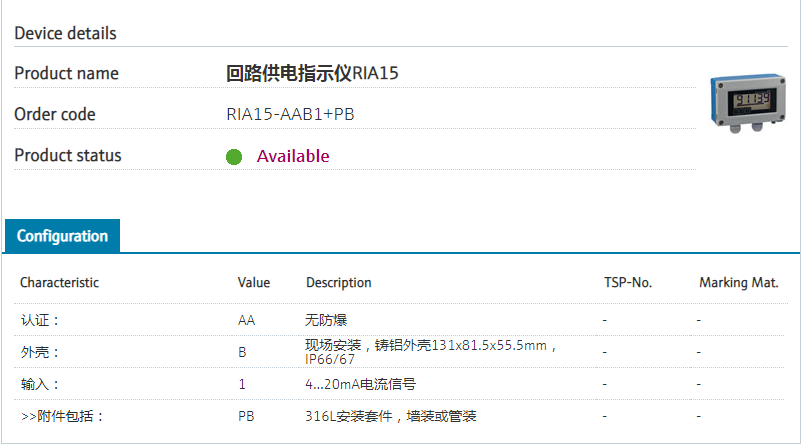
Task: Click the 4...20mA电流信号 description
Action: click(360, 384)
